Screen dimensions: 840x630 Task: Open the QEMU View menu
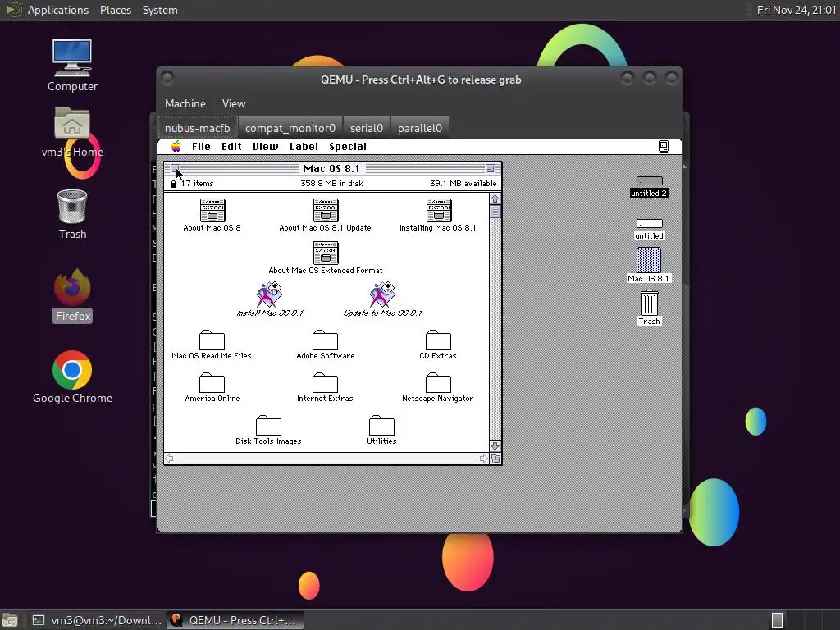point(234,103)
